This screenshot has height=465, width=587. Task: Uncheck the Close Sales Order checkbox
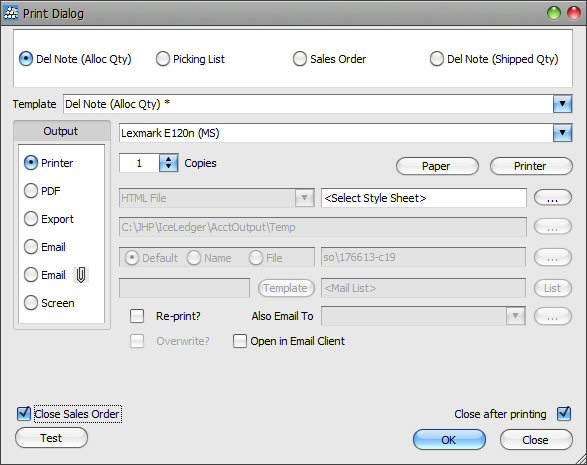[24, 414]
